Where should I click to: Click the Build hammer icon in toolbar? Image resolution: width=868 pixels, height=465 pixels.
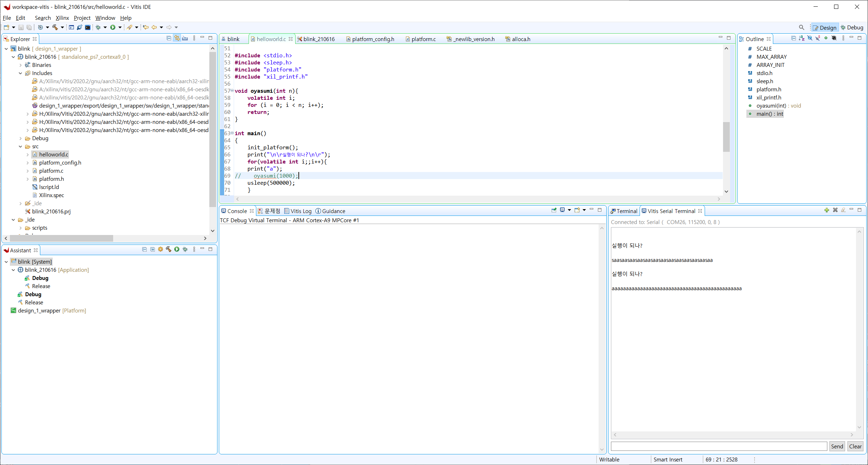(55, 27)
